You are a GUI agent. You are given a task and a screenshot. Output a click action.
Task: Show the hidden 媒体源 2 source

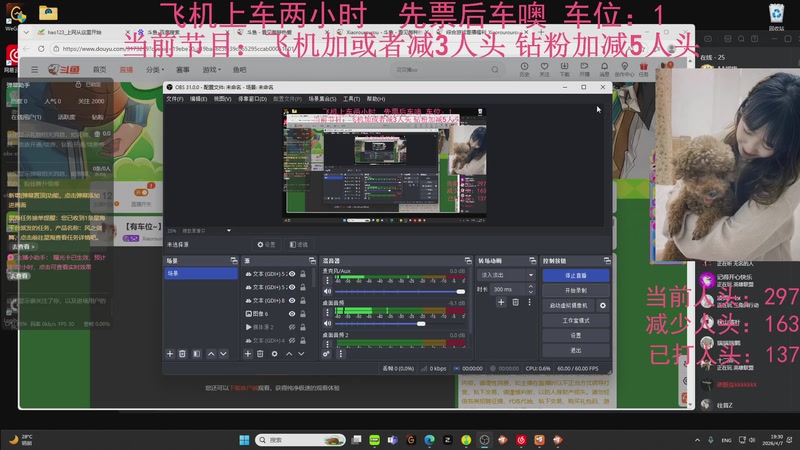(x=292, y=327)
